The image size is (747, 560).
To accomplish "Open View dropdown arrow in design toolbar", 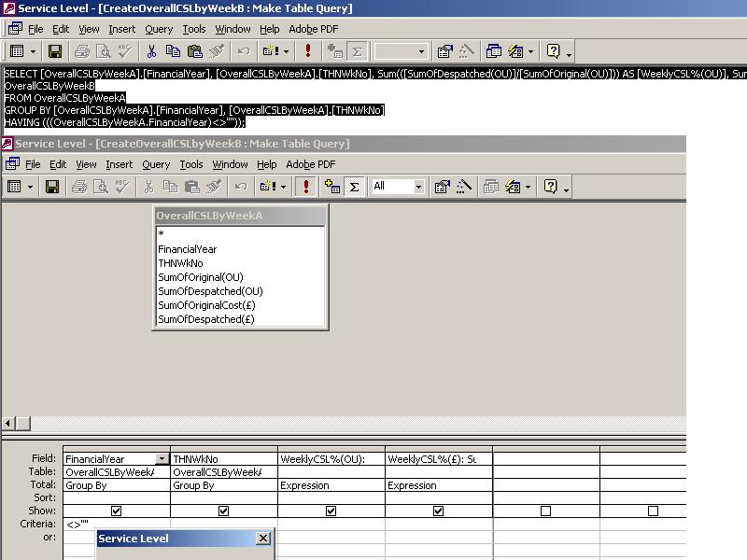I will (x=30, y=187).
